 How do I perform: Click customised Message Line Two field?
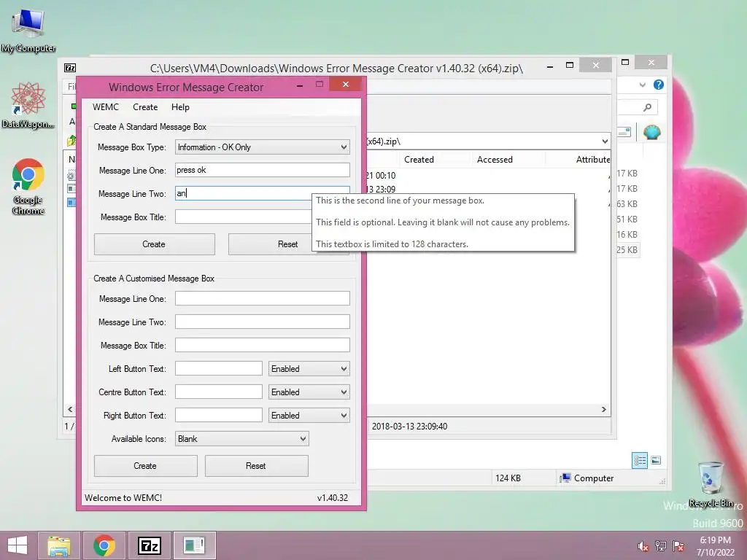262,322
